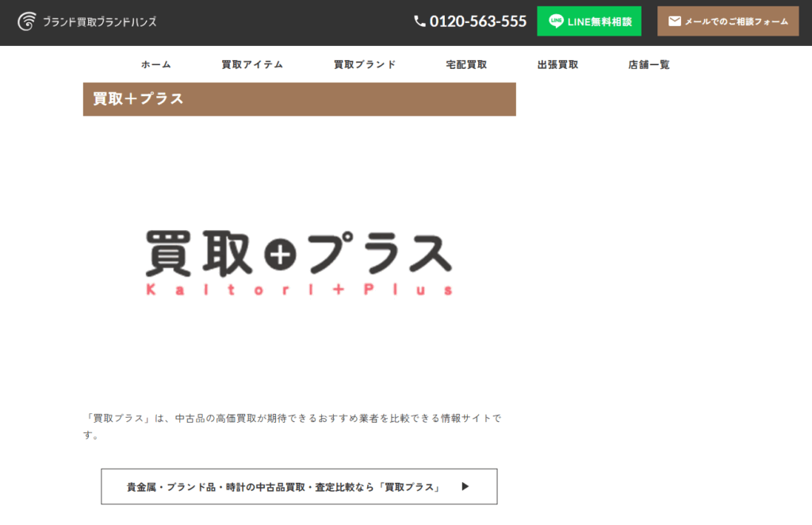Click the 「買取プラス」は、中古品の高価買取 description text
This screenshot has width=812, height=525.
click(293, 427)
